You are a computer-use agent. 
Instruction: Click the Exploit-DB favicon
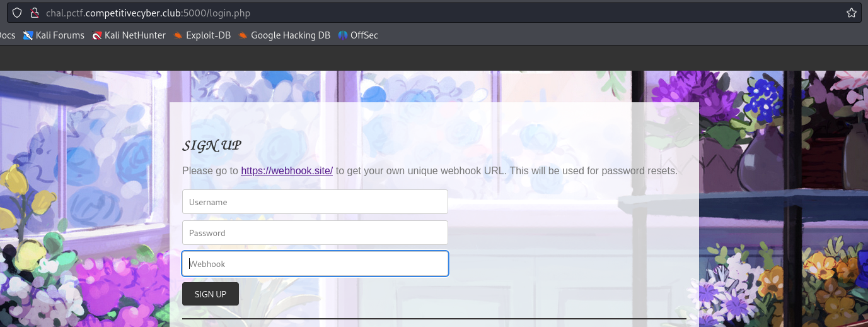point(178,35)
